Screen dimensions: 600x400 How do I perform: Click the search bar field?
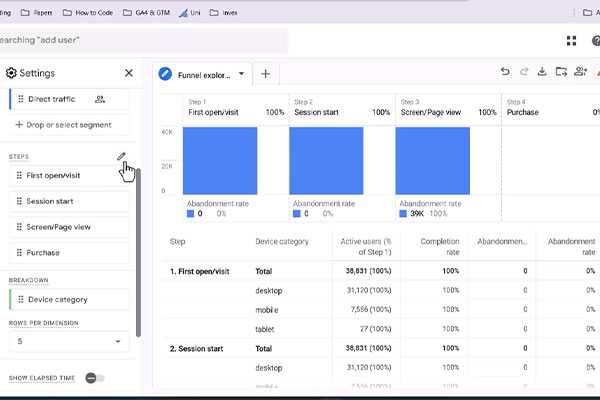[143, 40]
